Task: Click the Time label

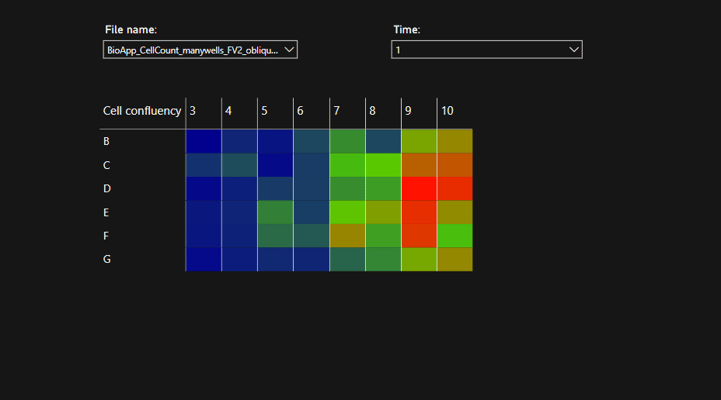Action: tap(406, 30)
